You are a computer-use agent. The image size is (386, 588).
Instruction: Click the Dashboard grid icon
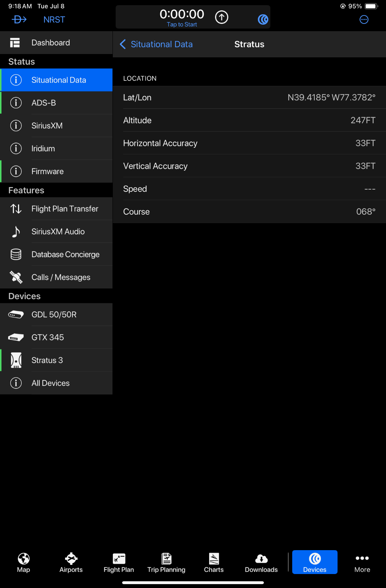point(15,43)
